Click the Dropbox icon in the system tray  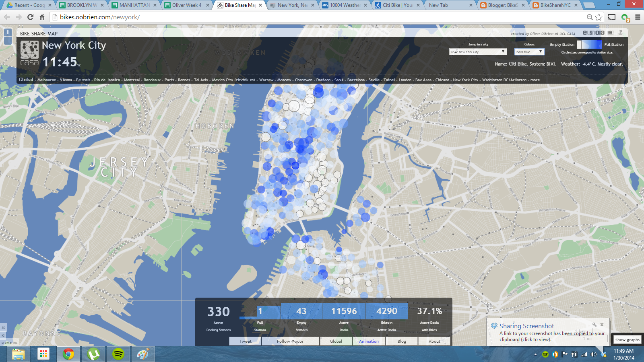point(603,354)
